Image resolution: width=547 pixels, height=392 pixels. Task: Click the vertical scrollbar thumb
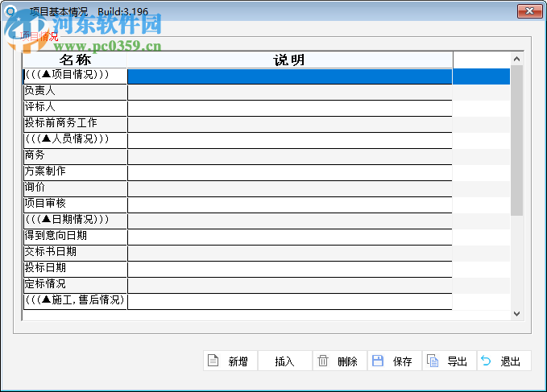point(516,140)
